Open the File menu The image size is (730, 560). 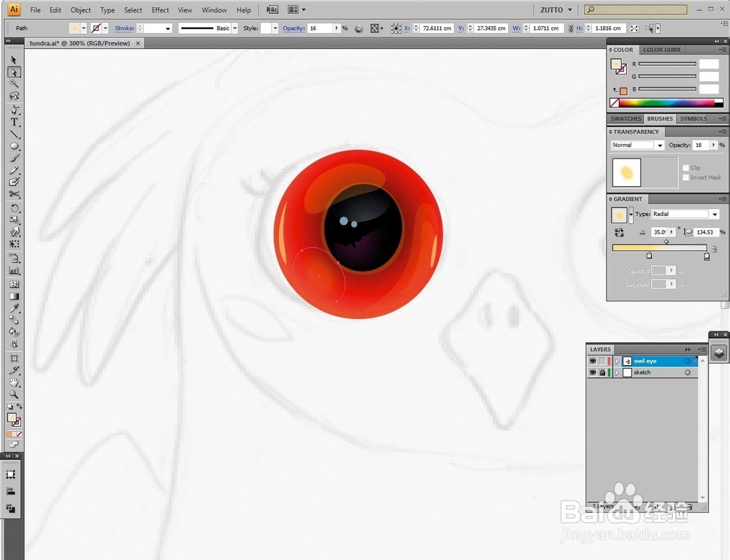[35, 9]
